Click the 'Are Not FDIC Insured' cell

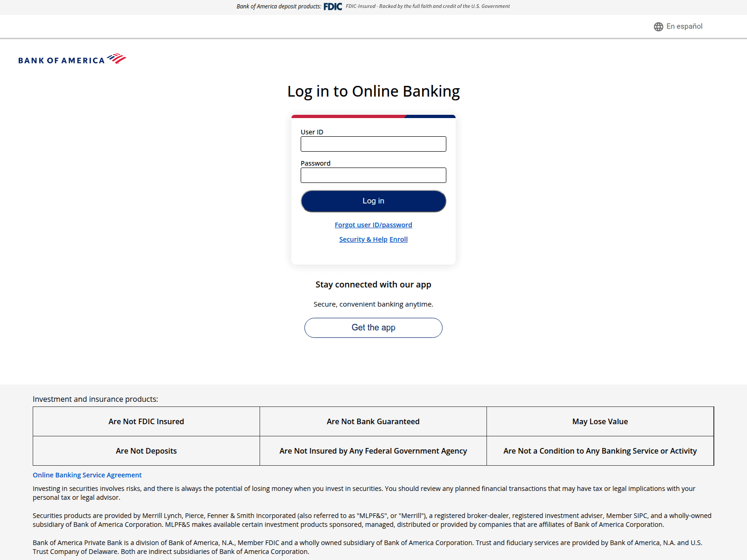pyautogui.click(x=146, y=421)
